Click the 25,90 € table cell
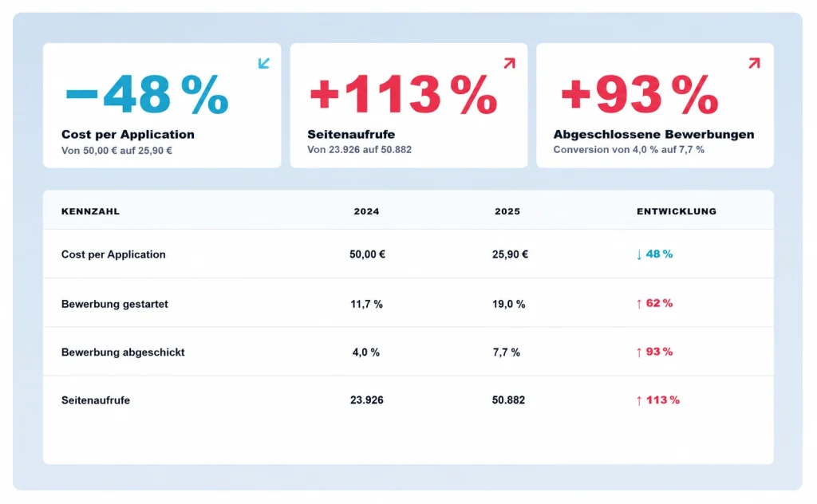Image resolution: width=817 pixels, height=504 pixels. 510,254
